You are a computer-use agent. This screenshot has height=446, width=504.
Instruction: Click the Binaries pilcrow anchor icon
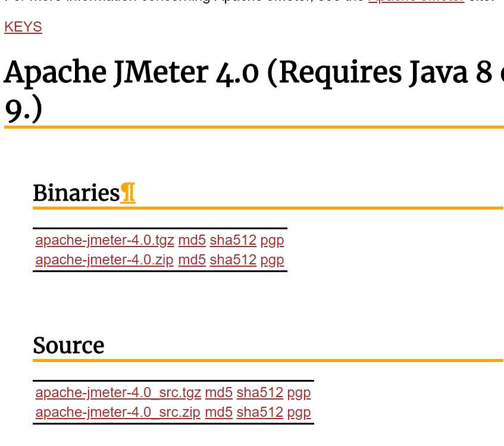click(x=128, y=193)
